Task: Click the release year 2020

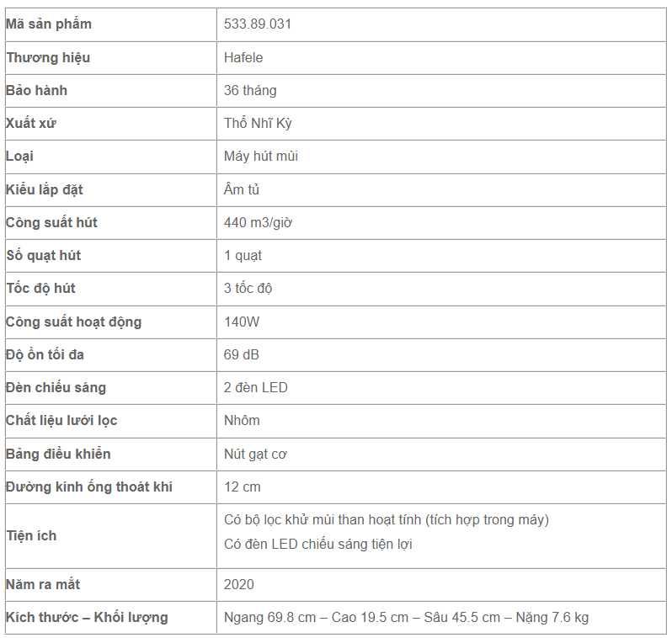Action: tap(238, 584)
